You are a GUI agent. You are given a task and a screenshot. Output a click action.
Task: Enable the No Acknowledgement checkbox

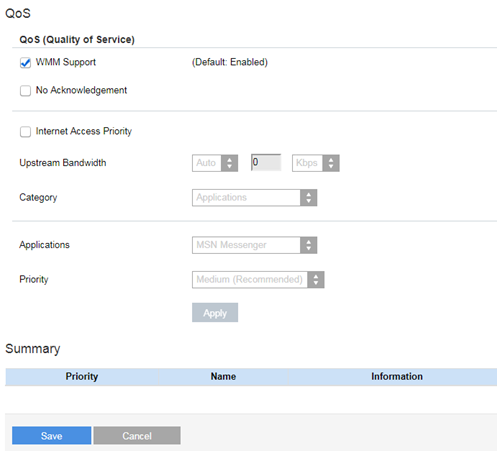click(x=25, y=91)
